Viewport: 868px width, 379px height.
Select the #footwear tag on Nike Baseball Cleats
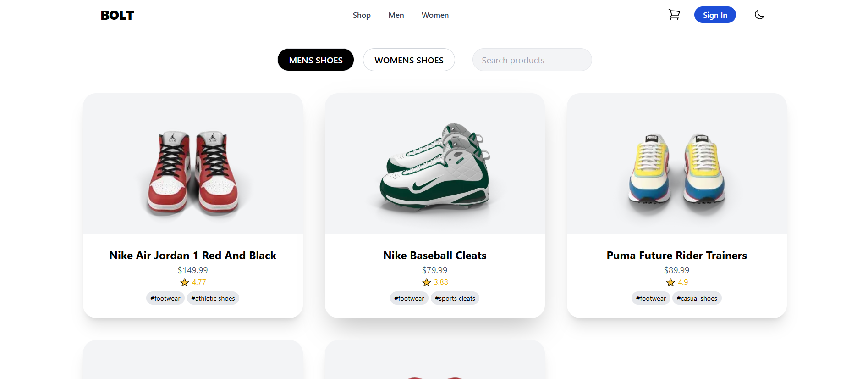tap(409, 298)
